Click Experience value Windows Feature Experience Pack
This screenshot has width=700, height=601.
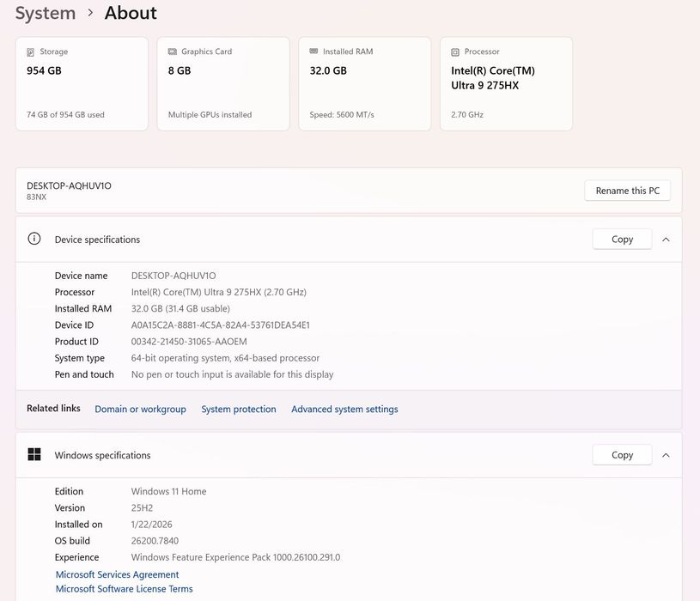coord(235,557)
